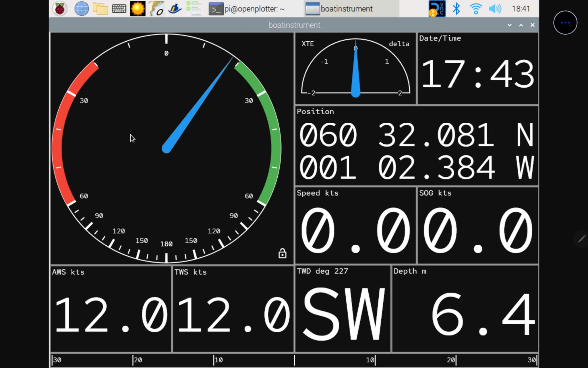Open the Bluetooth tray menu
Viewport: 588px width, 368px height.
tap(456, 9)
